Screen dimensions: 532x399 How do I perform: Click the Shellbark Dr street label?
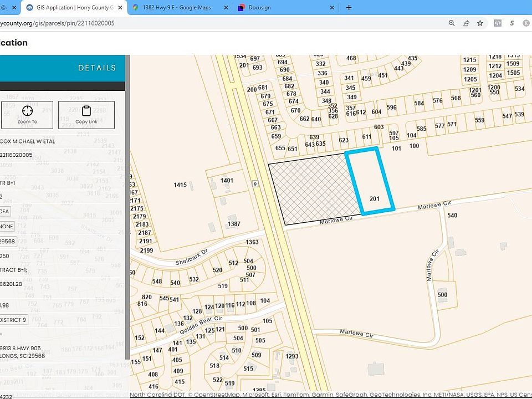point(191,257)
